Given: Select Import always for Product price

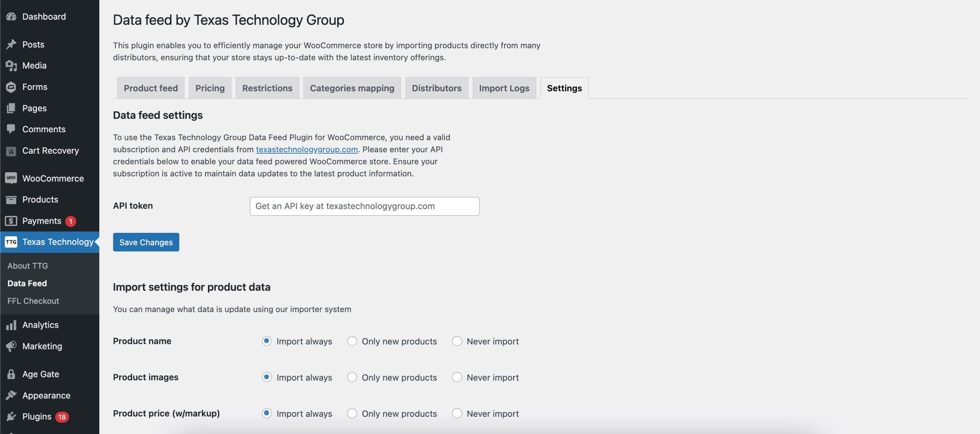Looking at the screenshot, I should click(267, 413).
